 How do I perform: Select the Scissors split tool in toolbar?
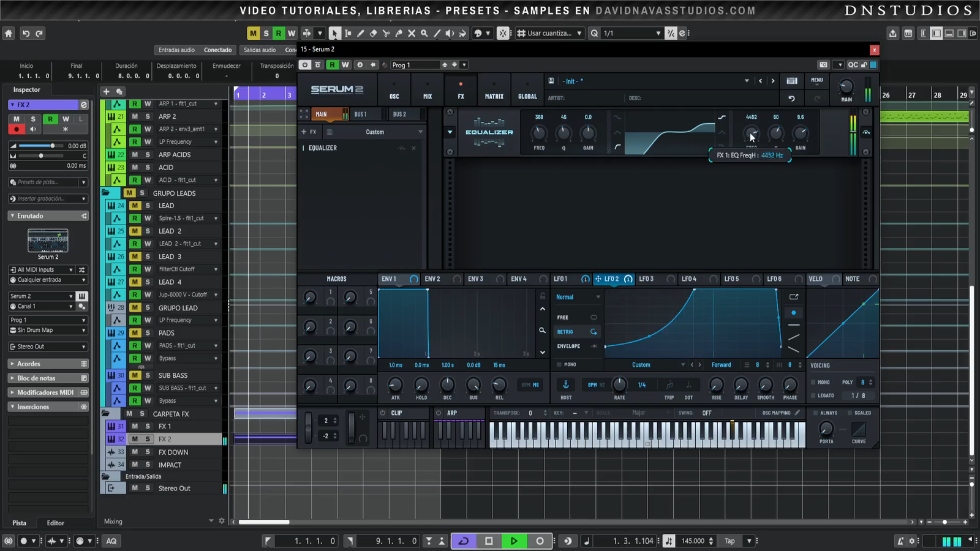386,34
